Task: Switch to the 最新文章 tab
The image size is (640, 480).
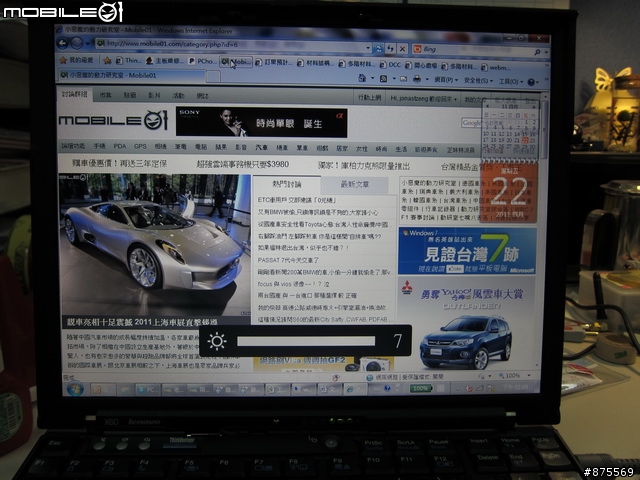Action: point(355,185)
